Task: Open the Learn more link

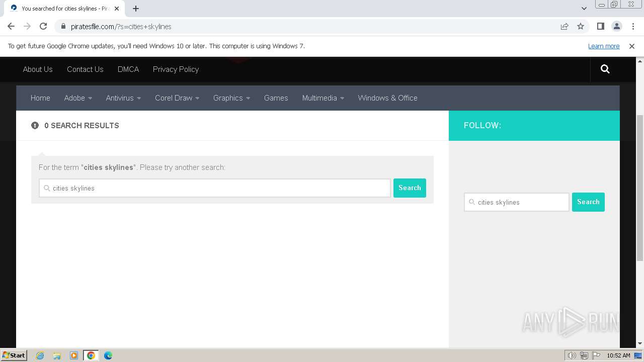Action: pyautogui.click(x=604, y=46)
